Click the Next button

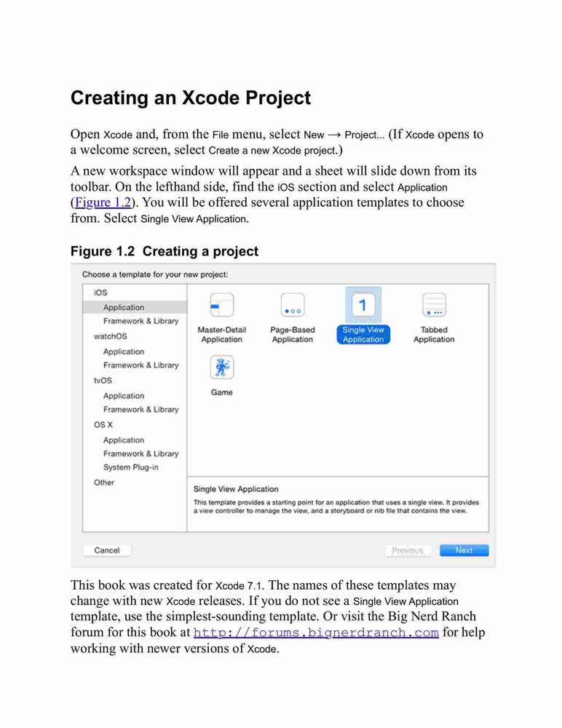coord(464,550)
